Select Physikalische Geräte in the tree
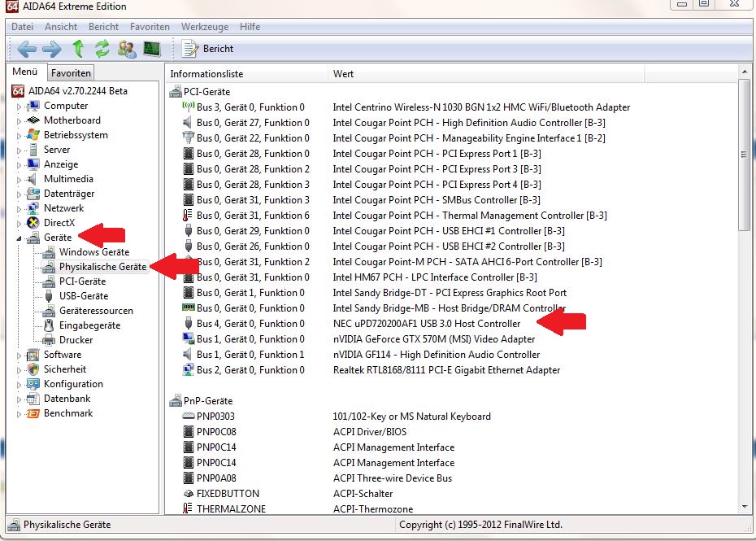756x541 pixels. 102,267
